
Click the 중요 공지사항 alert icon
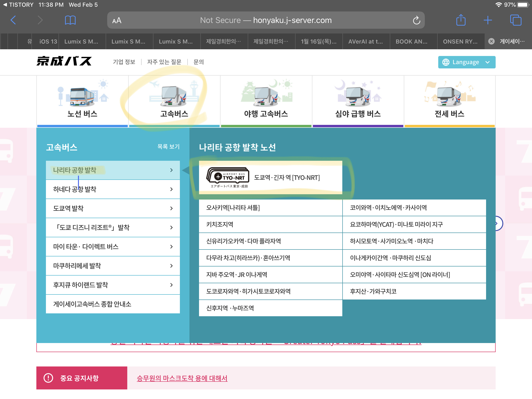(48, 378)
